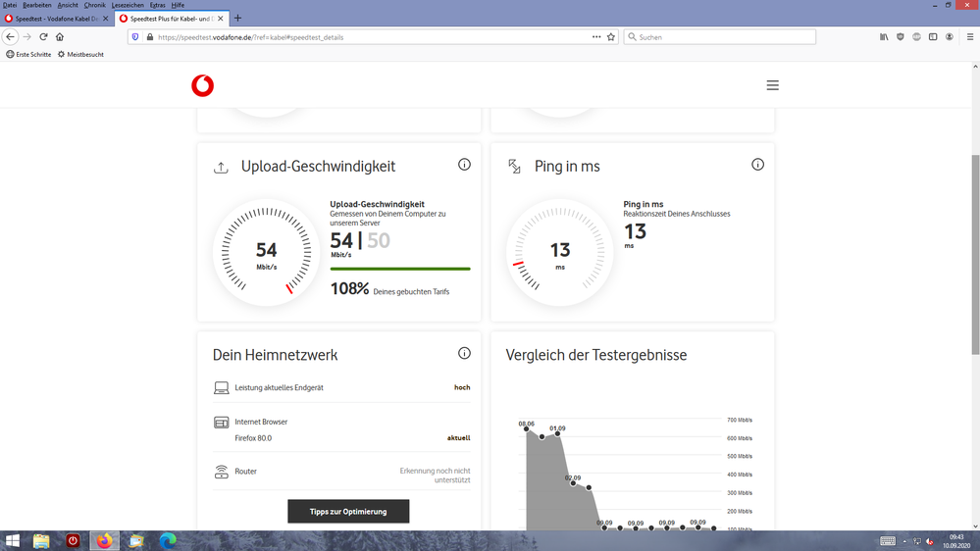
Task: Click Firefox 80.0 text
Action: tap(253, 438)
